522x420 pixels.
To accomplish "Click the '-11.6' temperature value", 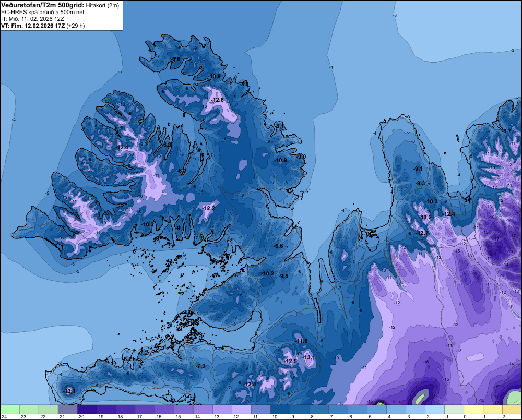I will [x=302, y=341].
